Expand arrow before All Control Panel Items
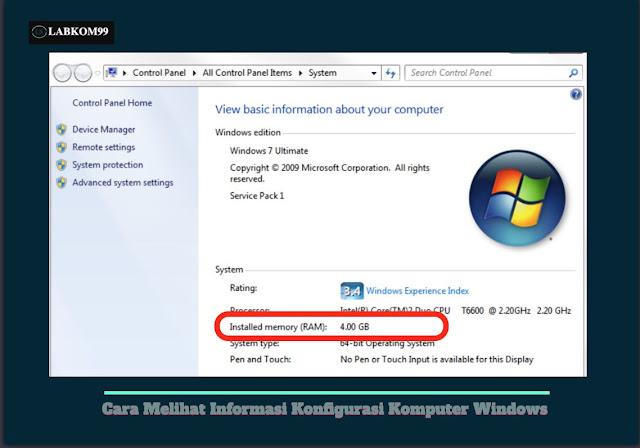The image size is (640, 448). click(194, 73)
